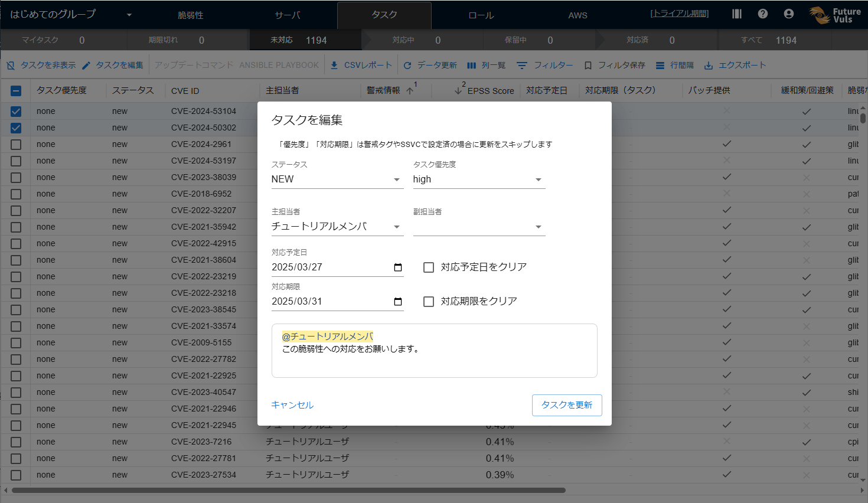Viewport: 868px width, 503px height.
Task: Select the すべて 1194 status filter
Action: click(774, 40)
